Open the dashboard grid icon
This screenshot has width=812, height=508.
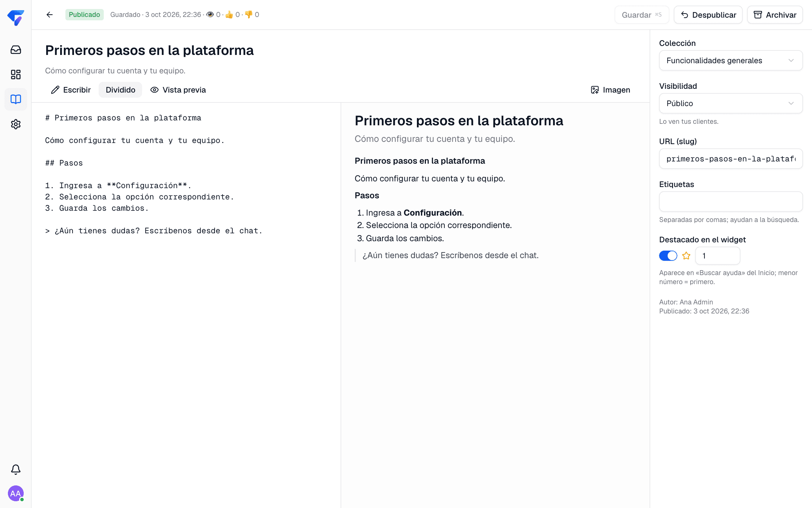16,75
